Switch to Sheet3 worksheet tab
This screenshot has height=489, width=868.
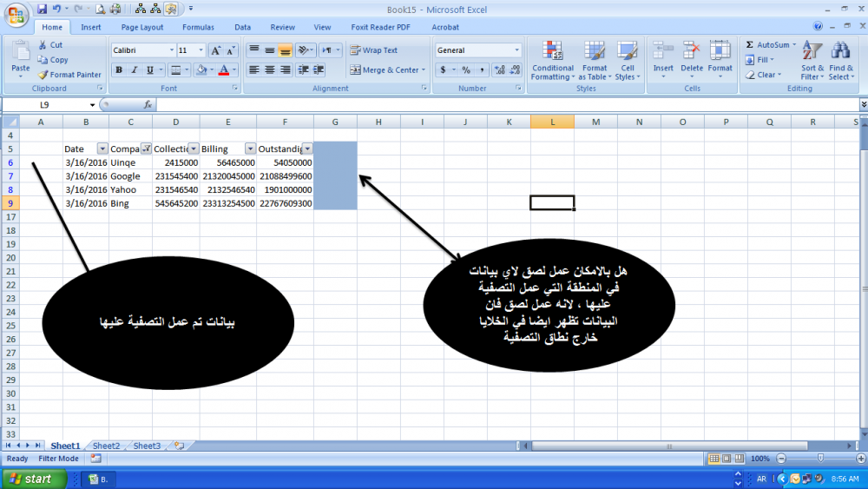[147, 446]
